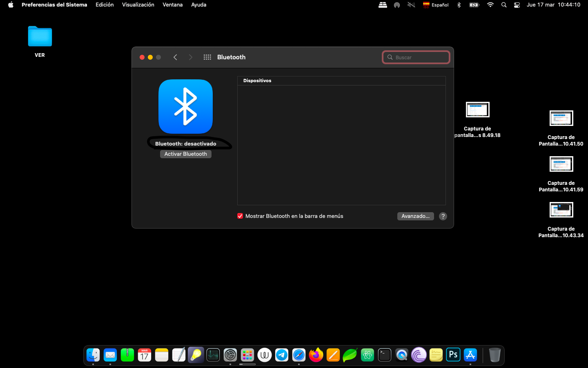Click the Bluetooth icon in menu bar
The image size is (588, 368).
tap(459, 5)
